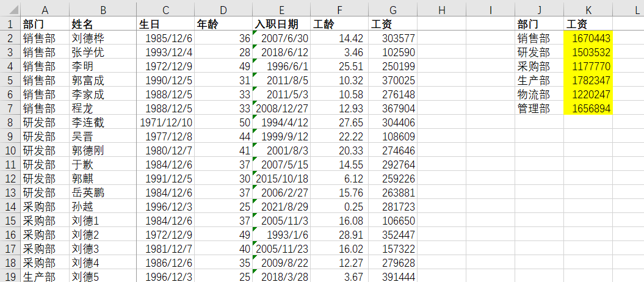Screen dimensions: 644x282
Task: Select column H header
Action: click(442, 9)
